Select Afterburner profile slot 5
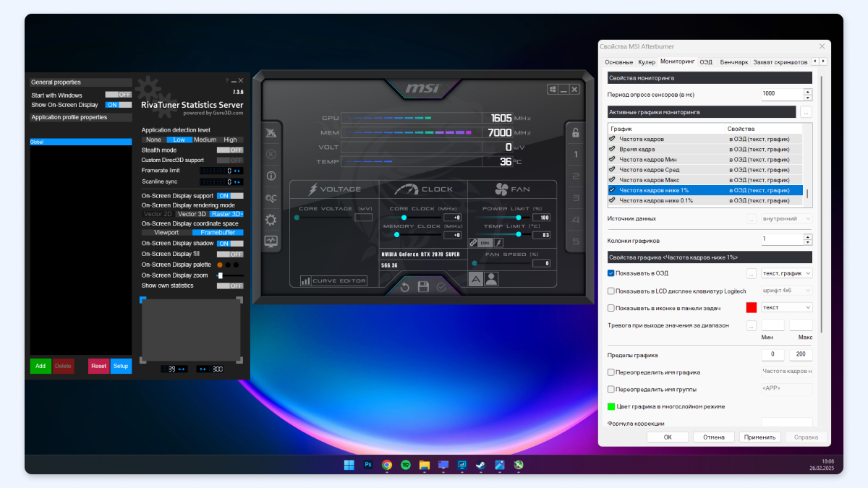Screen dimensions: 868x488 (576, 241)
